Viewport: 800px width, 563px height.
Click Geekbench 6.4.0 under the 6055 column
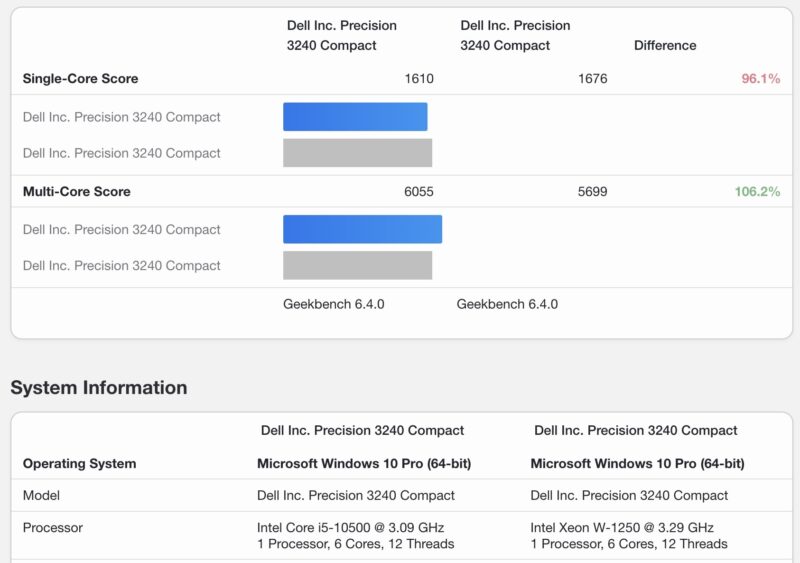334,304
